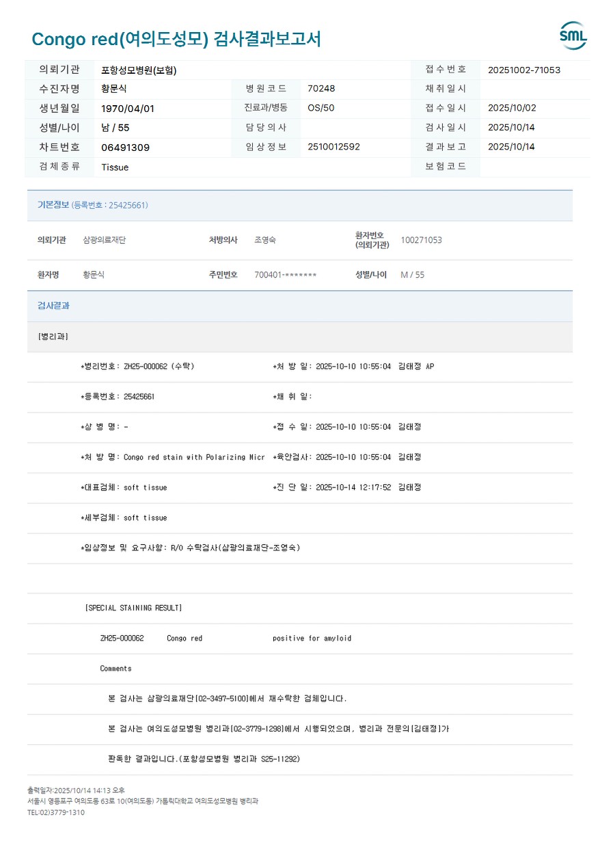Select the report title 'Congo red(여의도성모) 검사결과보고서'
The image size is (615, 868).
(176, 39)
